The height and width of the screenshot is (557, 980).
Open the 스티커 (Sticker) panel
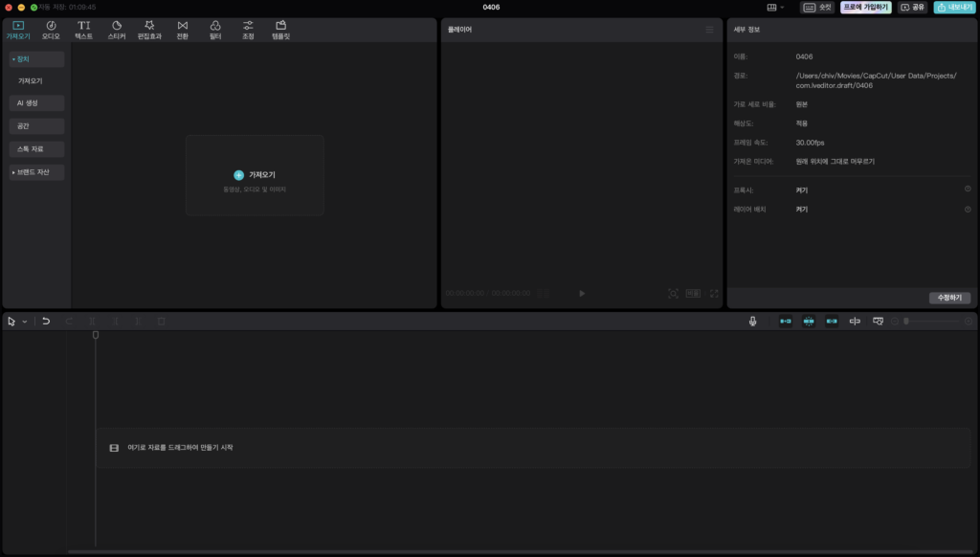click(117, 30)
